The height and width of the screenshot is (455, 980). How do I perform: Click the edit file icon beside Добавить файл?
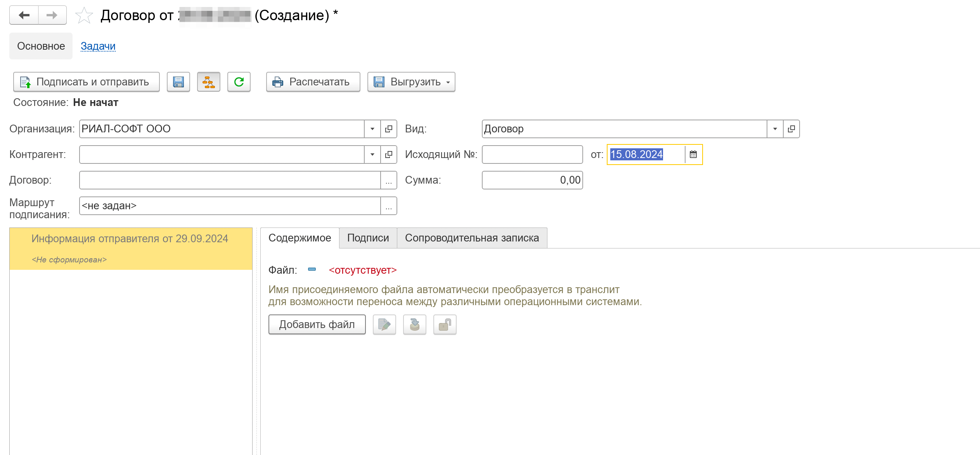click(x=384, y=325)
